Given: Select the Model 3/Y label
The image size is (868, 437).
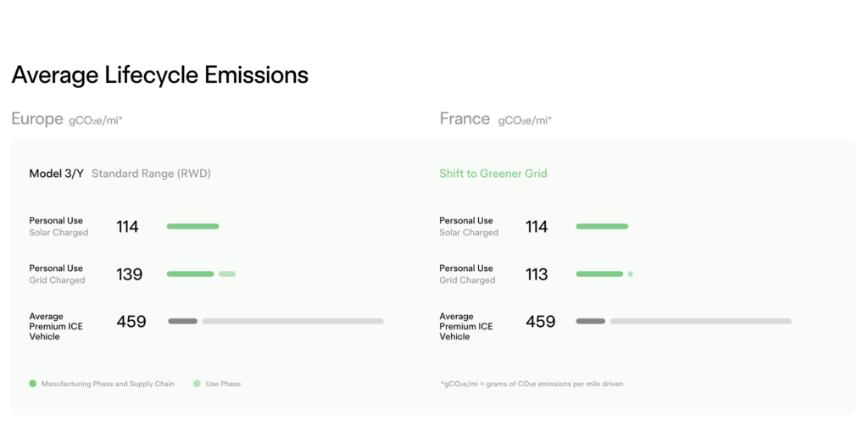Looking at the screenshot, I should click(x=57, y=174).
